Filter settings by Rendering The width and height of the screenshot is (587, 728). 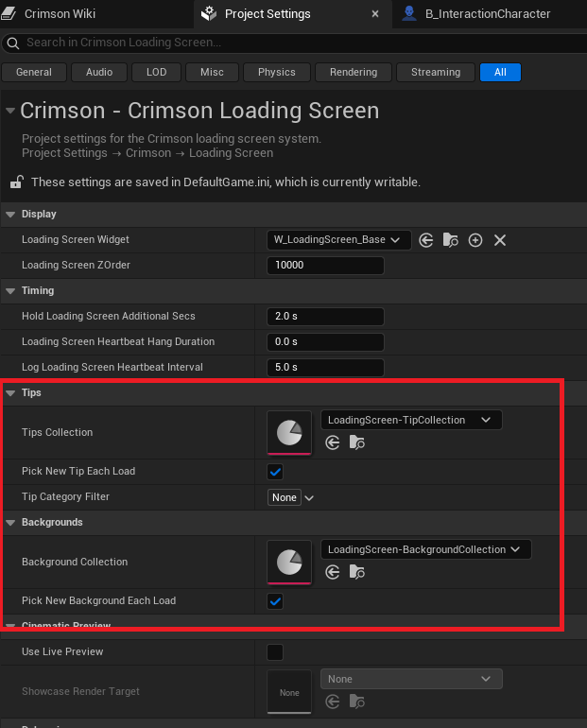354,72
